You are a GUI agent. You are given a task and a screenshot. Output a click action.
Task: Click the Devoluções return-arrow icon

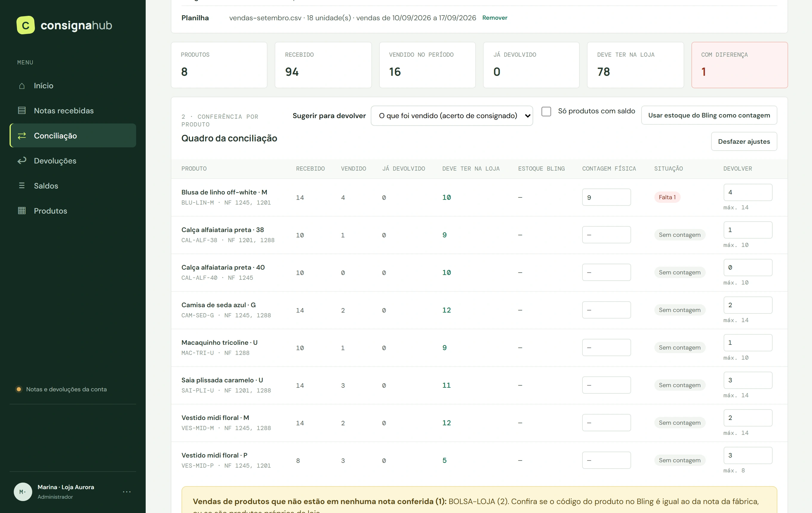click(22, 161)
